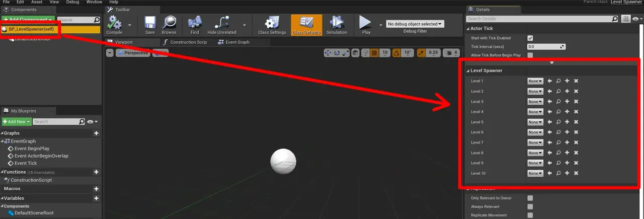Select the scale gizmo mode

pyautogui.click(x=345, y=52)
